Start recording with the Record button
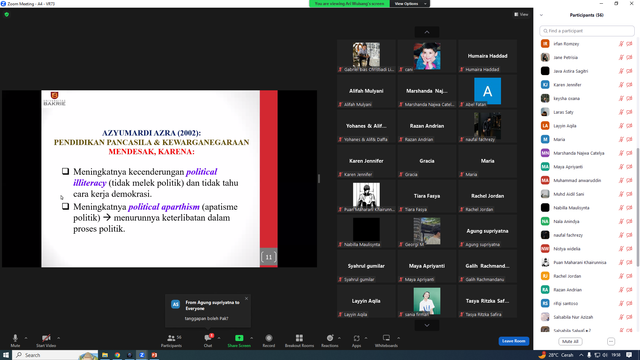The height and width of the screenshot is (360, 640). pyautogui.click(x=269, y=340)
